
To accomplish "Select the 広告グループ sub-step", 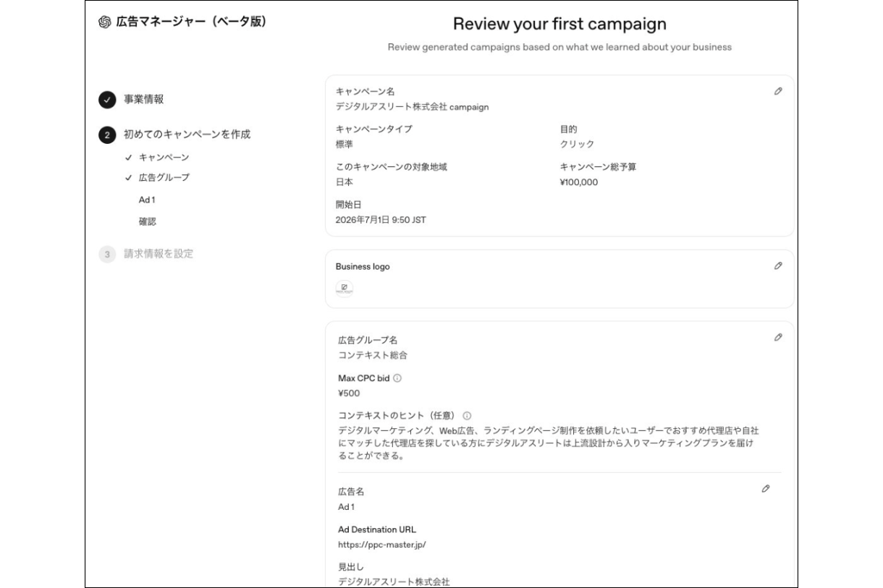I will pos(164,177).
